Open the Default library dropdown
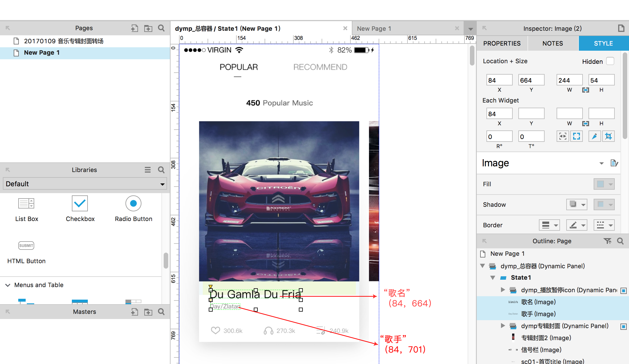Viewport: 629px width, 364px height. (85, 184)
